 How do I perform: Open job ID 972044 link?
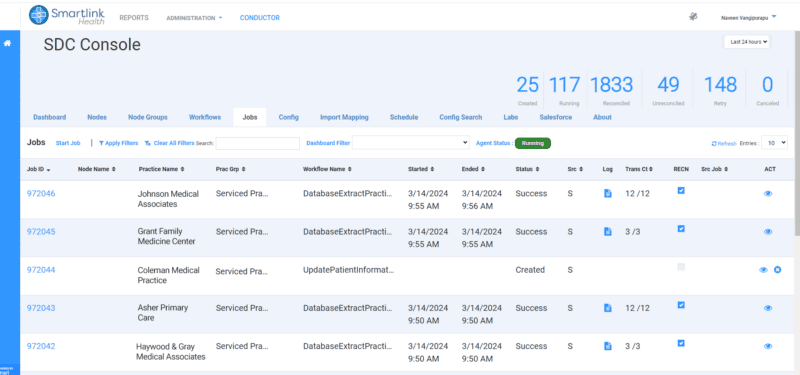(x=41, y=270)
